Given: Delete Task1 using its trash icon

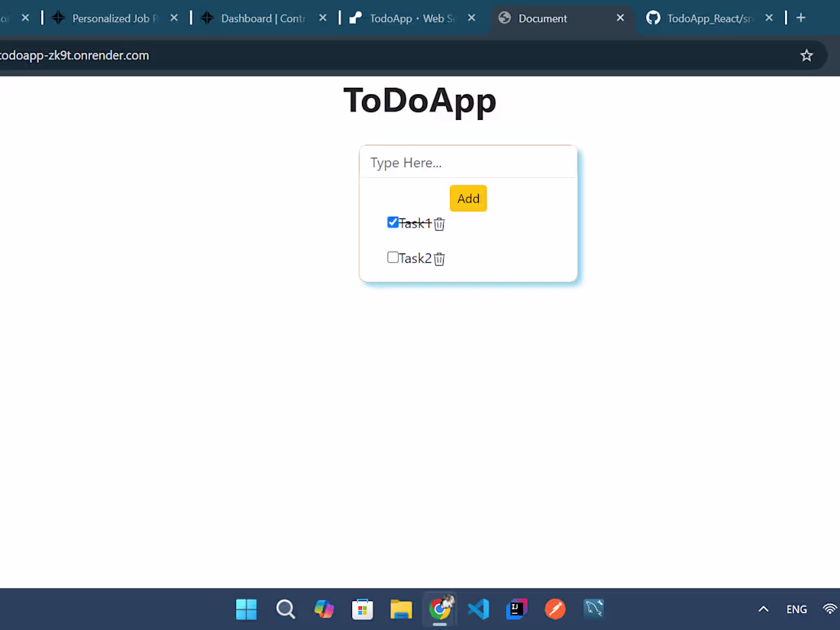Looking at the screenshot, I should click(x=439, y=223).
